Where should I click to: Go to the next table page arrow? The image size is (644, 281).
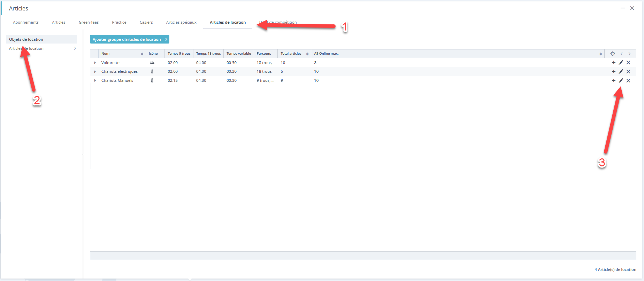pyautogui.click(x=629, y=54)
